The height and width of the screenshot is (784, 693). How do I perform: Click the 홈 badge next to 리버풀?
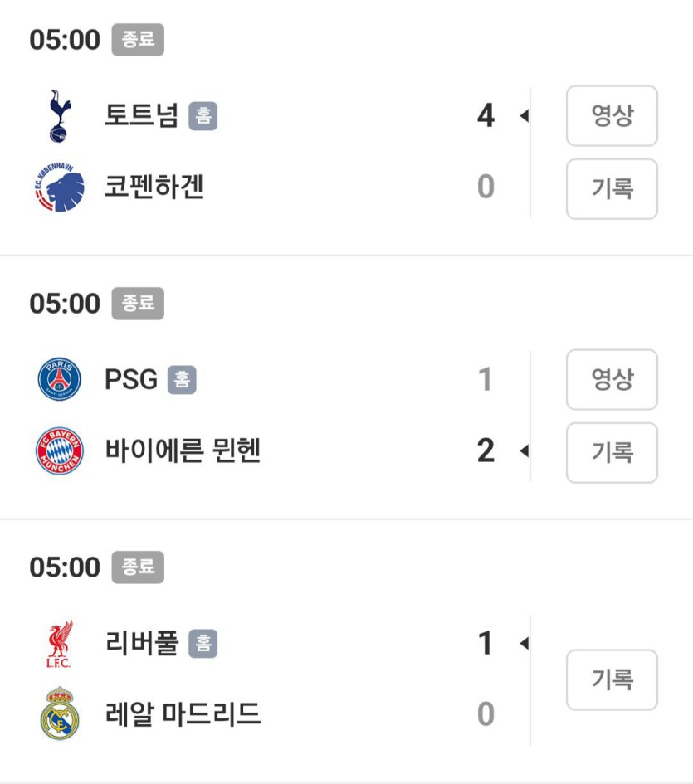203,644
